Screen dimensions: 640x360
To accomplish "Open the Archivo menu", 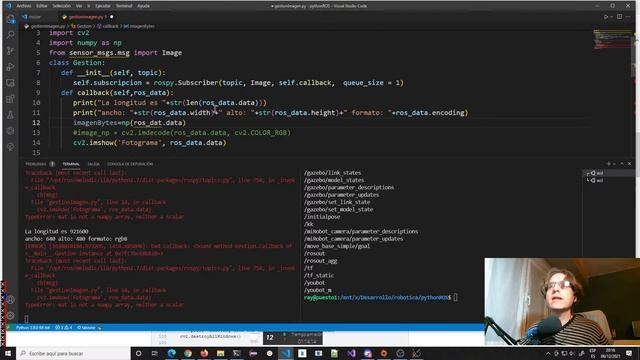I will [24, 6].
